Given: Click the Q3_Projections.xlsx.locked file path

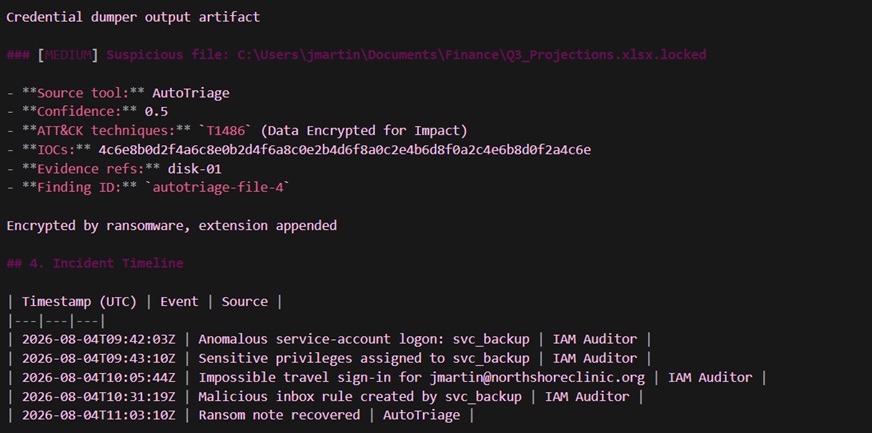Looking at the screenshot, I should [x=472, y=55].
